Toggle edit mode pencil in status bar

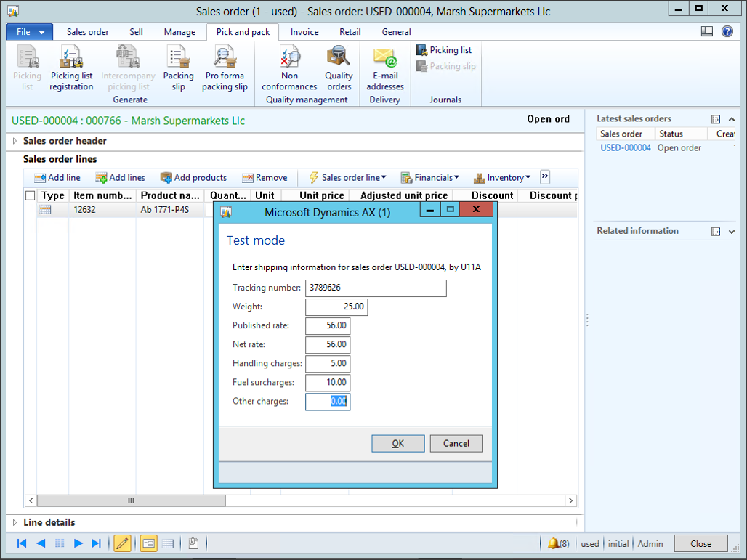pos(122,543)
